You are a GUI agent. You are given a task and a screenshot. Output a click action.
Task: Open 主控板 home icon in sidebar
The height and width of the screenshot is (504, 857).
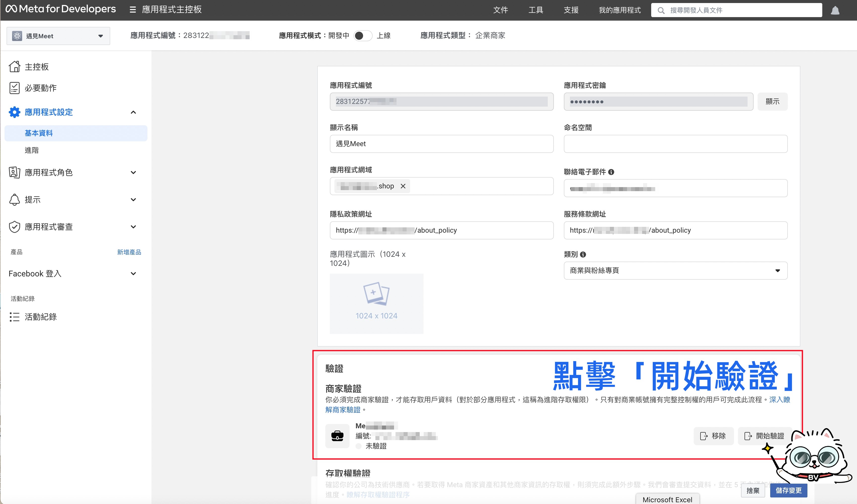(x=14, y=67)
